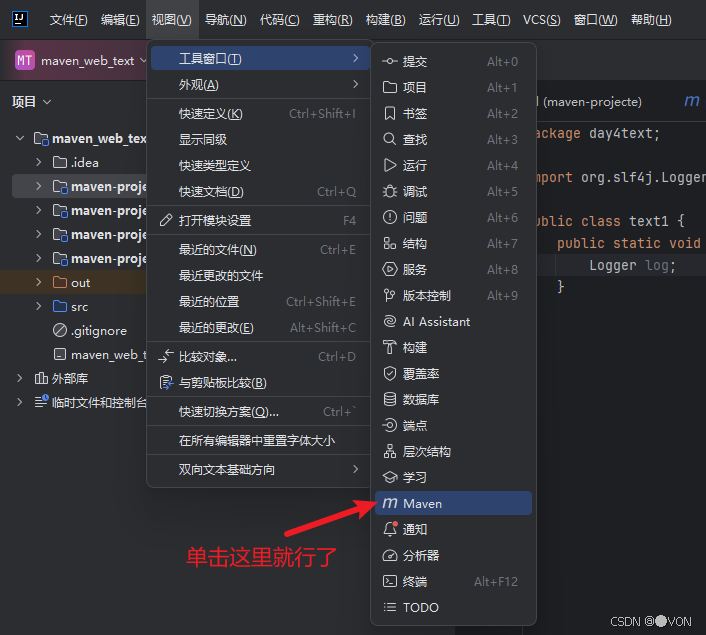This screenshot has width=706, height=635.
Task: Open the 双向文本基础方向 submenu
Action: coord(260,470)
